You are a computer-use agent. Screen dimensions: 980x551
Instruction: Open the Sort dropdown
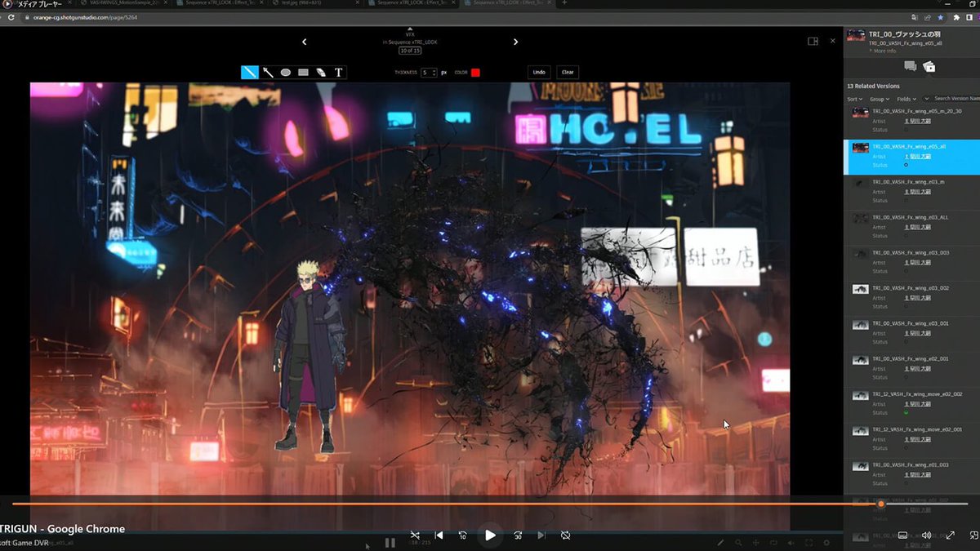(855, 99)
